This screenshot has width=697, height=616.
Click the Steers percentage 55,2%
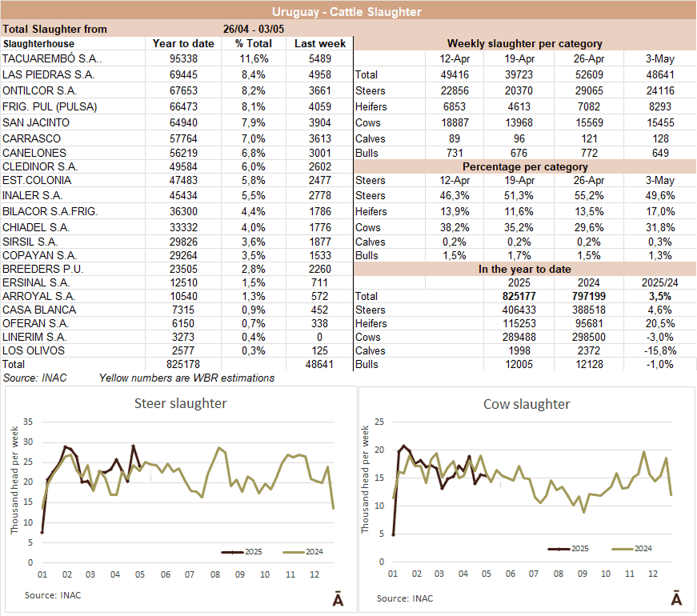tap(588, 195)
